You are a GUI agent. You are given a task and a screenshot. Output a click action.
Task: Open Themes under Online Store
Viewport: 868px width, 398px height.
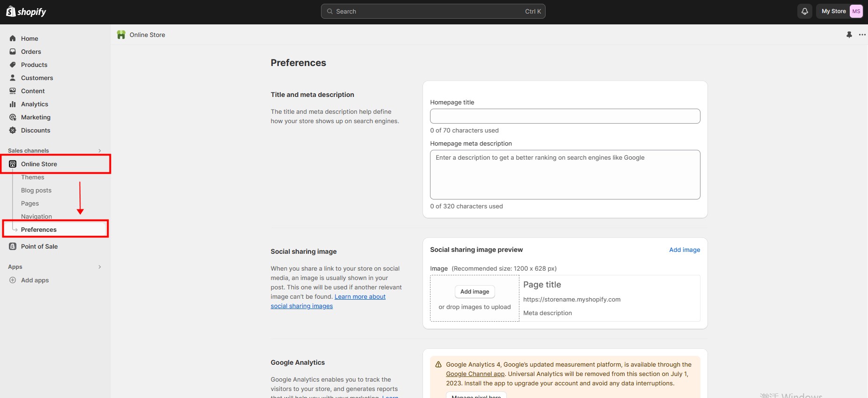32,177
